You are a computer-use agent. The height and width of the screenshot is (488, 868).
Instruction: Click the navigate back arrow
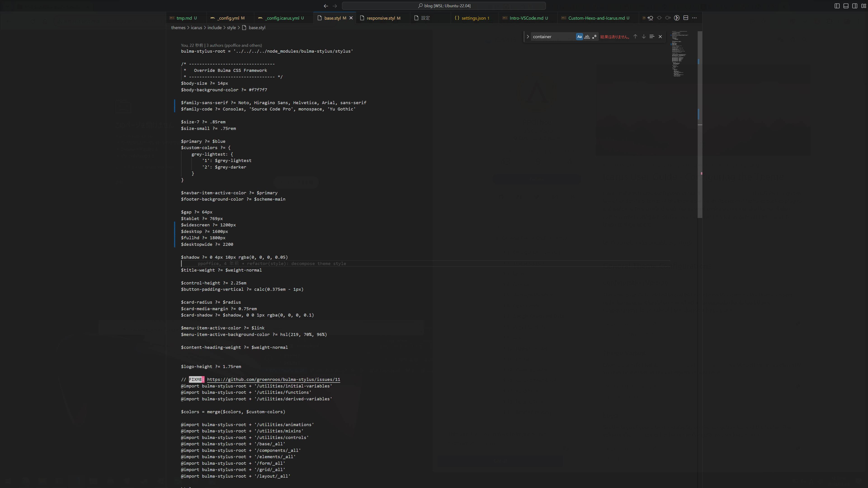click(325, 6)
